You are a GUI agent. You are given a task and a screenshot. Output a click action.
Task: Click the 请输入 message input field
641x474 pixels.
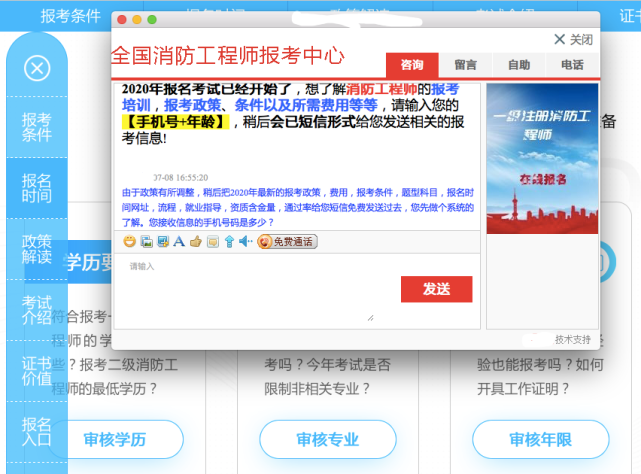pyautogui.click(x=249, y=290)
